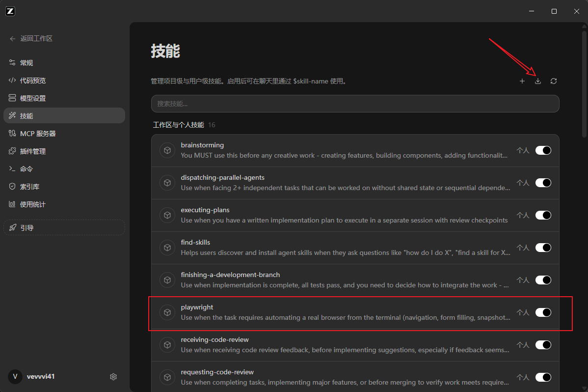The width and height of the screenshot is (588, 392).
Task: Toggle finishing-a-development-branch skill switch
Action: pyautogui.click(x=543, y=280)
